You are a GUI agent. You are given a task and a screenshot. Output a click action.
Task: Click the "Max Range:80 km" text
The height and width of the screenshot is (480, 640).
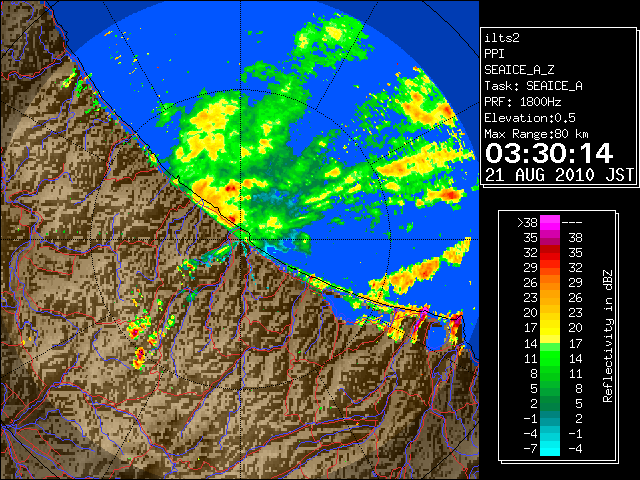(x=536, y=134)
